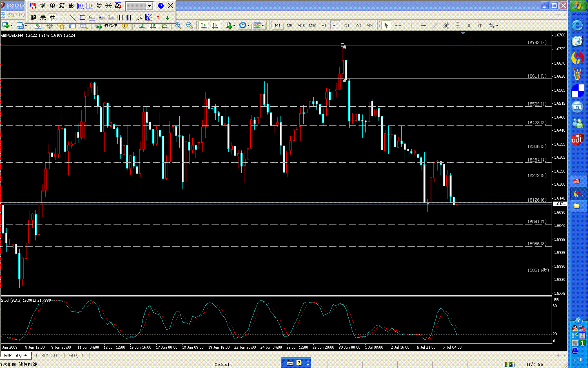Click the keyboard icon on the language bar
The width and height of the screenshot is (588, 368).
click(x=290, y=363)
